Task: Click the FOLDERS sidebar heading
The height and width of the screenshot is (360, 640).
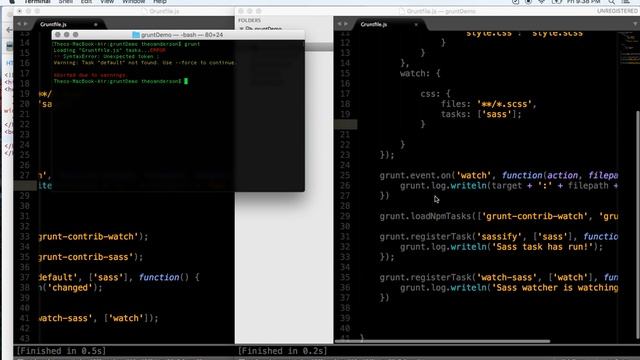Action: tap(249, 20)
